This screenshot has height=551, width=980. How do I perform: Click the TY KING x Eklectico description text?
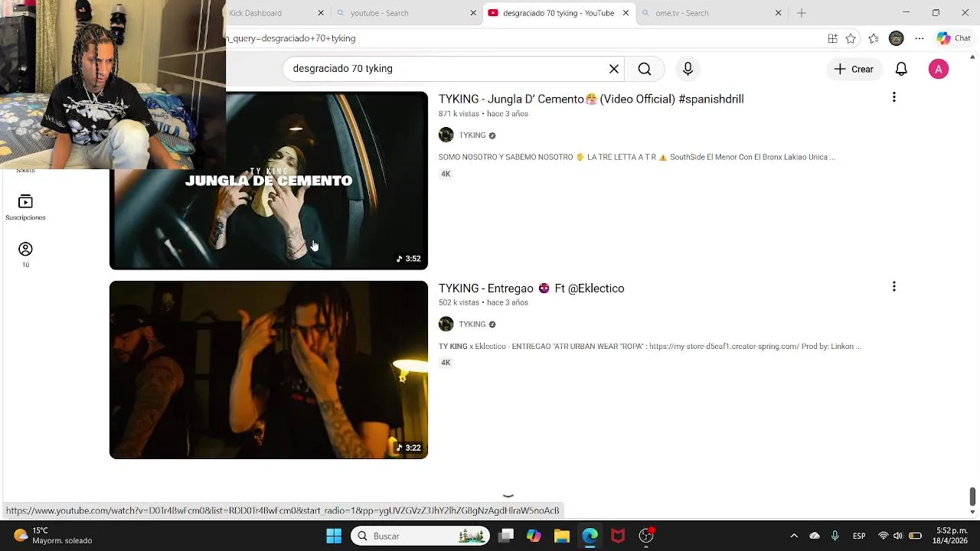(x=650, y=346)
